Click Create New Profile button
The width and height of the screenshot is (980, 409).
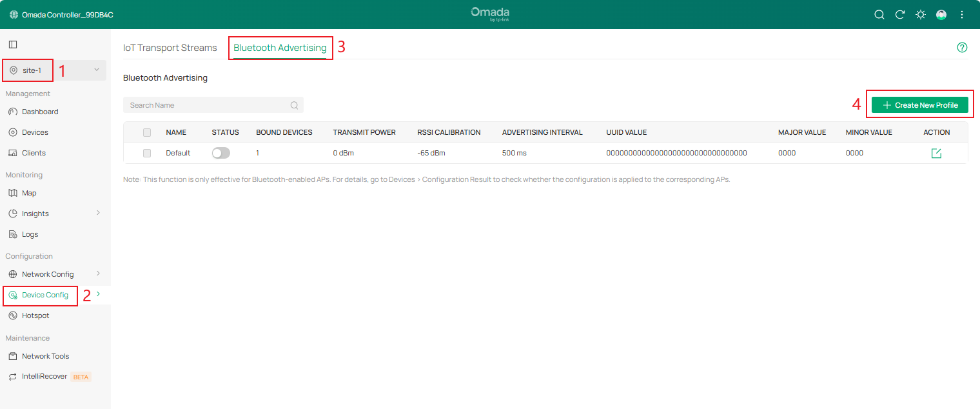pyautogui.click(x=919, y=105)
